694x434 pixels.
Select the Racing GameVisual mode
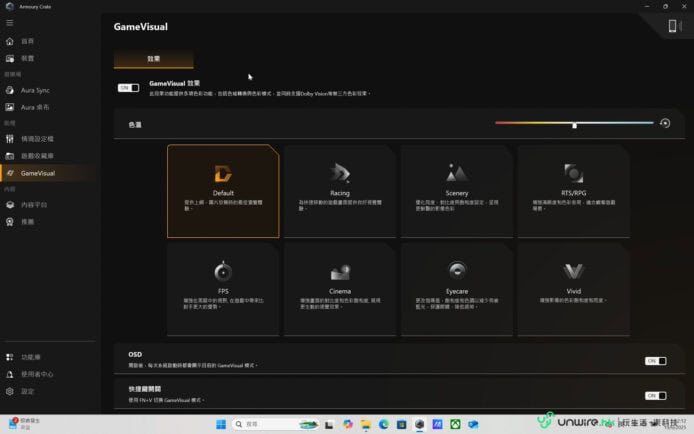340,189
